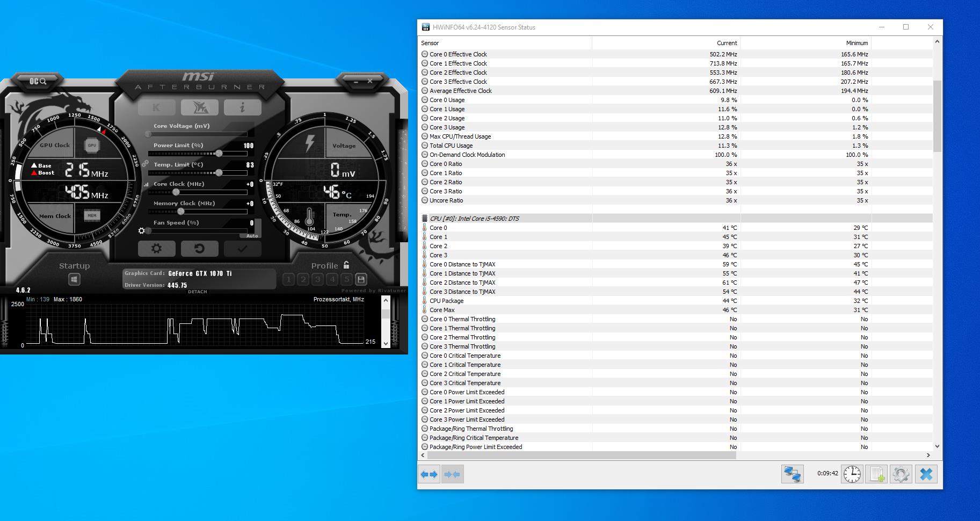Toggle Auto fan speed button
Viewport: 980px width, 521px height.
pos(252,235)
